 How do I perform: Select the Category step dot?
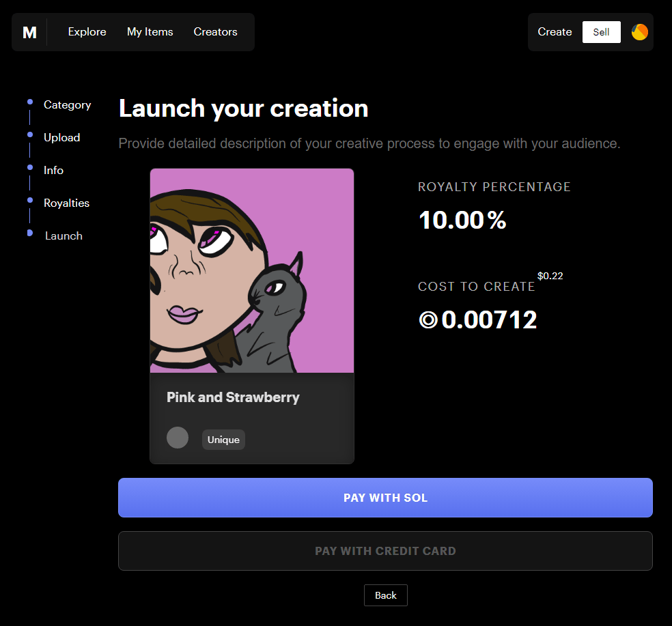(x=30, y=102)
